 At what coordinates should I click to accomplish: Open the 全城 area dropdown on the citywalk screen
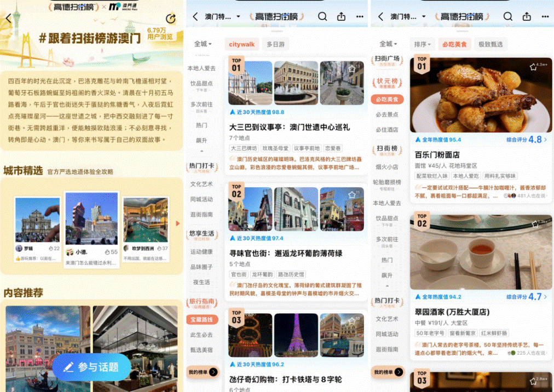203,44
